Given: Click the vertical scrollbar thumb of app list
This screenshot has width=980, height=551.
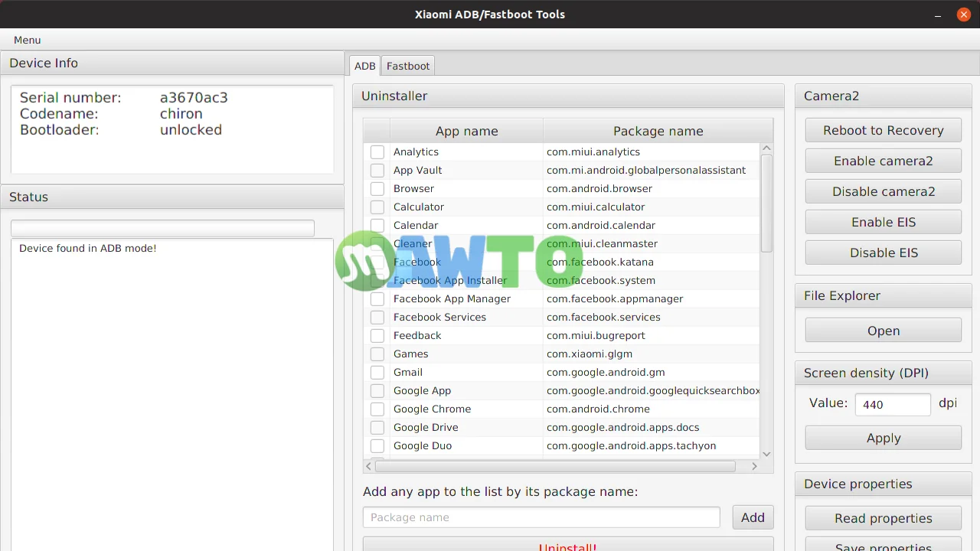Looking at the screenshot, I should pos(766,204).
